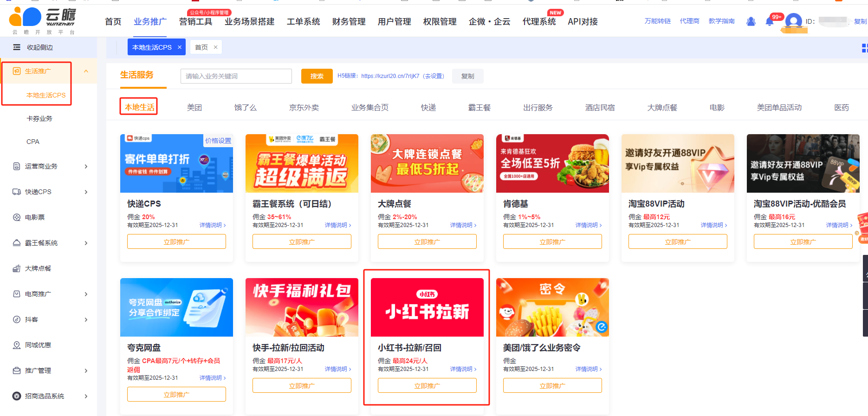The width and height of the screenshot is (868, 416).
Task: Click the 小红书拉新 banner image
Action: point(427,307)
